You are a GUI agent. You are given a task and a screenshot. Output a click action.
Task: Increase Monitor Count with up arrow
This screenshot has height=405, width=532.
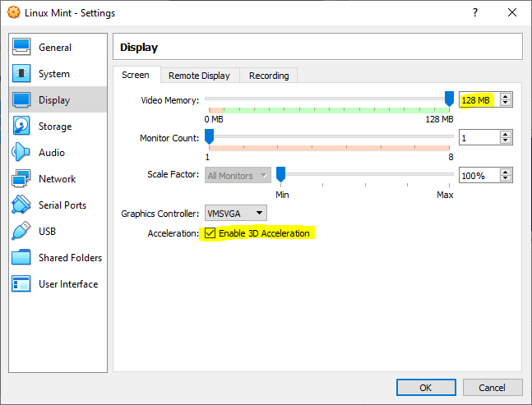[506, 134]
